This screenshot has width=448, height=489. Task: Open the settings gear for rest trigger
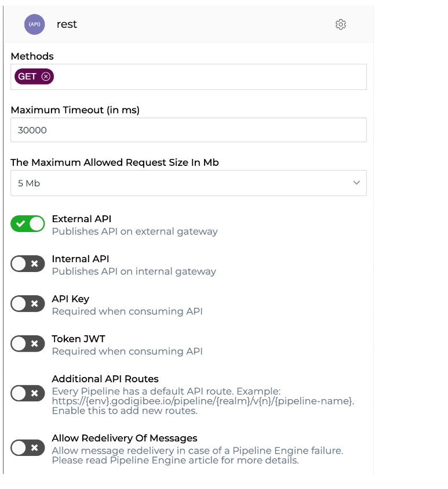(x=341, y=24)
